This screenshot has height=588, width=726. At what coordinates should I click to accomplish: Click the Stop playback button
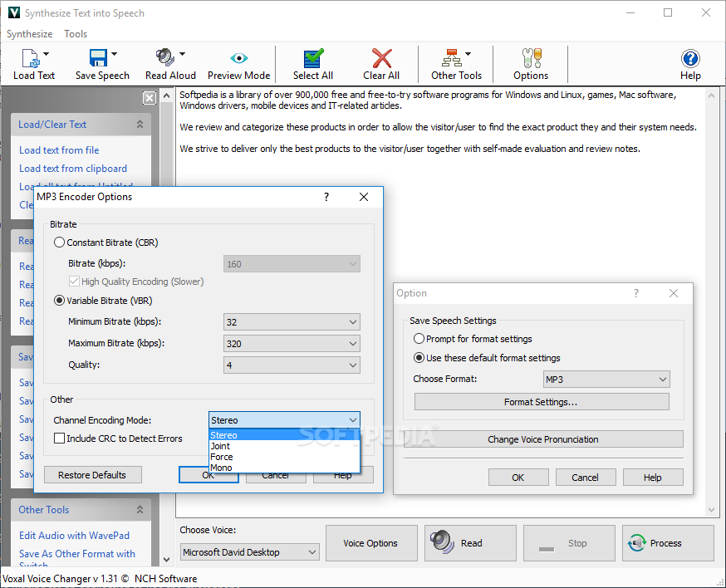pos(569,543)
